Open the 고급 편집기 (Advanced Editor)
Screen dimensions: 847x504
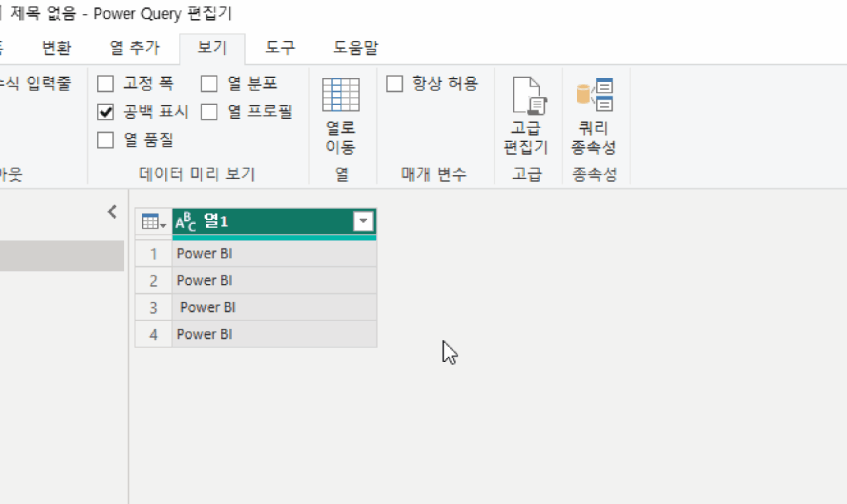(527, 116)
